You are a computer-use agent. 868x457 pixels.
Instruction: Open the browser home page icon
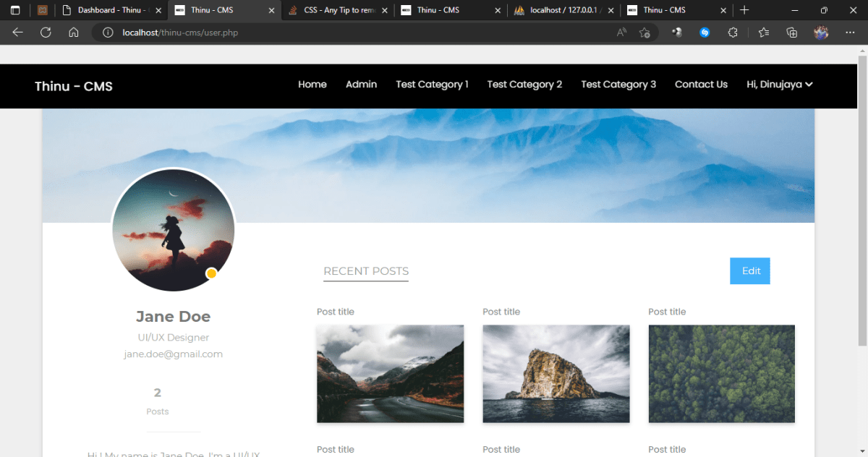(74, 33)
